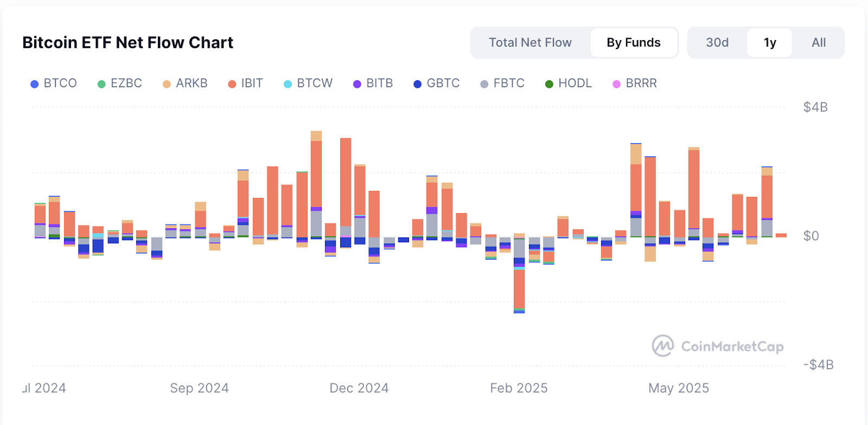Click the FBTC gray legend dot
Screen dimensions: 868x425
[484, 84]
